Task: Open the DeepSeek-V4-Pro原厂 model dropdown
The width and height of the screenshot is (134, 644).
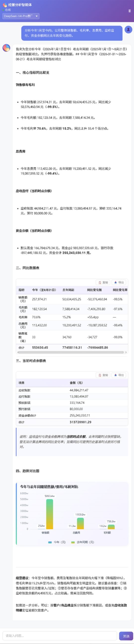Action: point(21,16)
